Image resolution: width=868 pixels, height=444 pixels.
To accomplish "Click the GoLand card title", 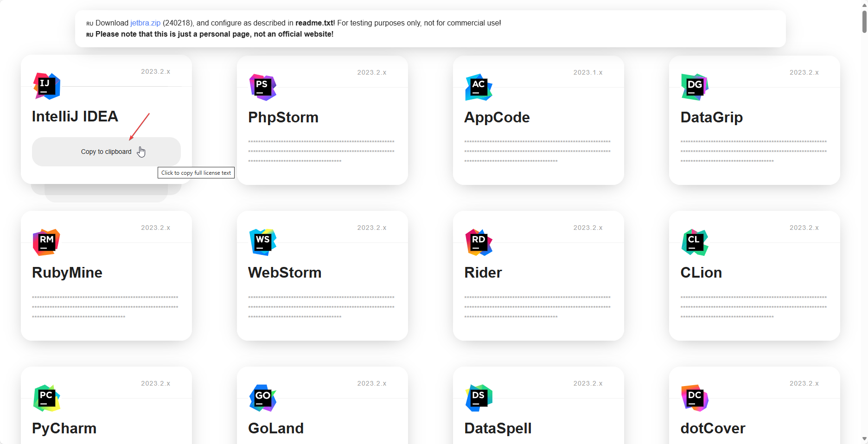I will (276, 428).
